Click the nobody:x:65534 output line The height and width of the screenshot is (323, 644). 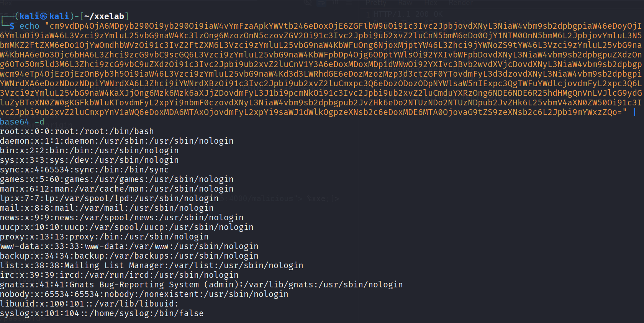(144, 294)
